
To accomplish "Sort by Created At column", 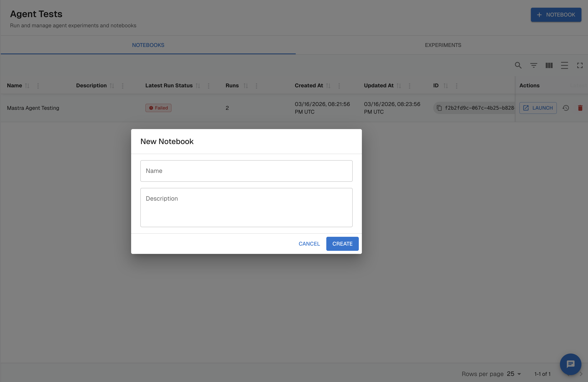I will tap(328, 86).
